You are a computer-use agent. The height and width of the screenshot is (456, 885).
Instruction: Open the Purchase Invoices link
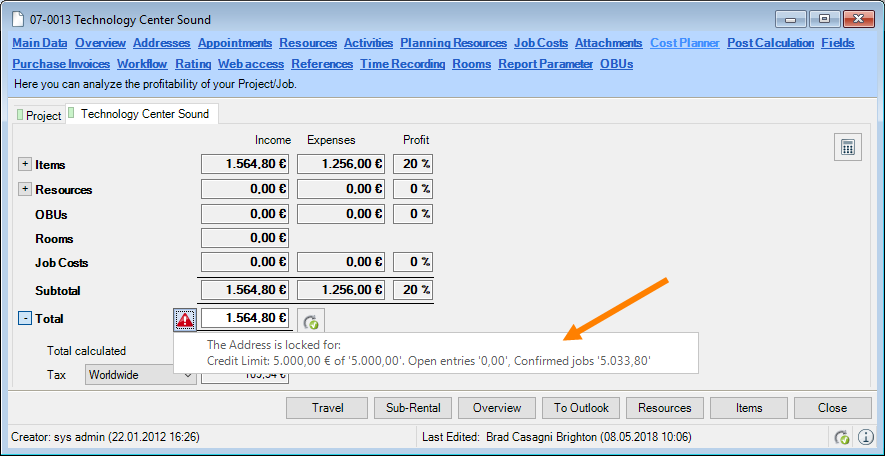[x=61, y=64]
